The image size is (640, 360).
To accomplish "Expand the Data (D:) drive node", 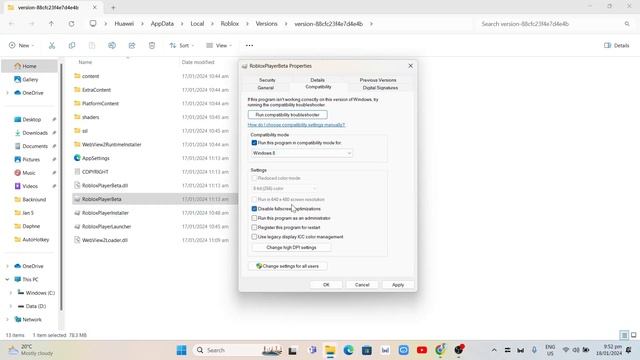I will [x=11, y=306].
